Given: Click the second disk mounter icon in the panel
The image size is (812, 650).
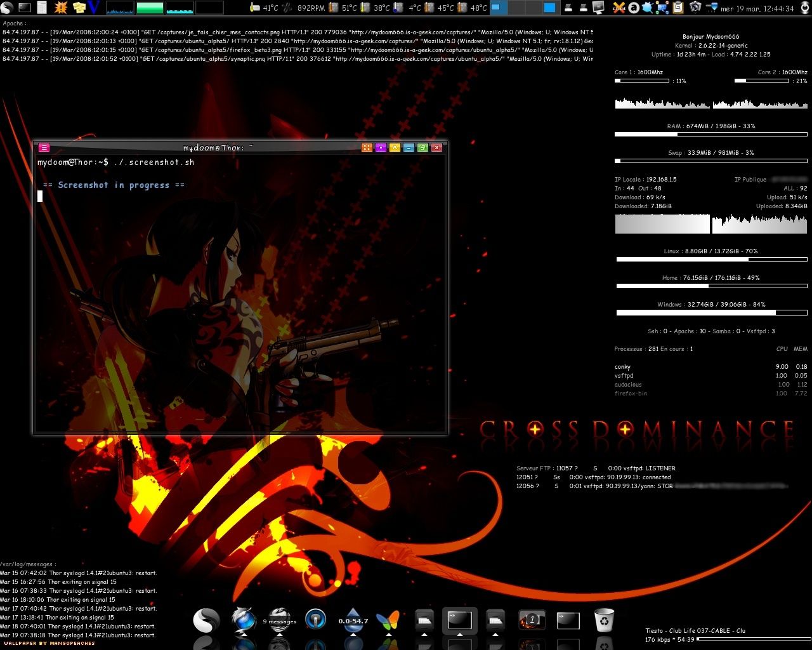Looking at the screenshot, I should [x=583, y=8].
